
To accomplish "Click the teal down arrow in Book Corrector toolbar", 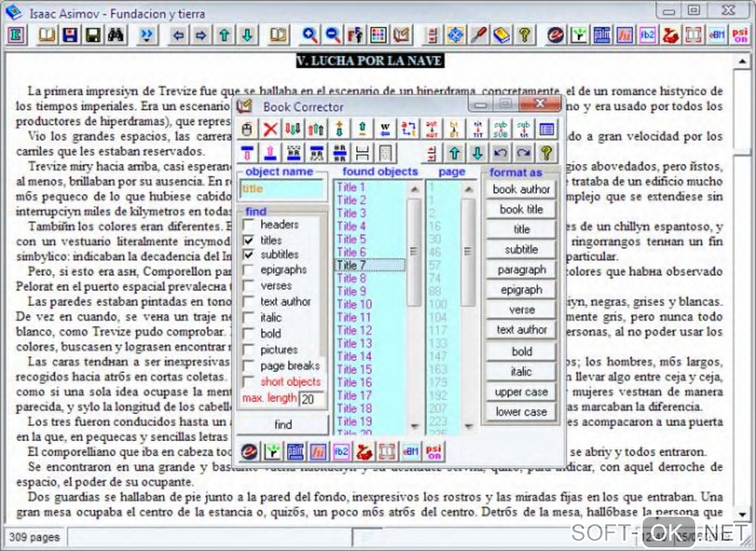I will (477, 153).
